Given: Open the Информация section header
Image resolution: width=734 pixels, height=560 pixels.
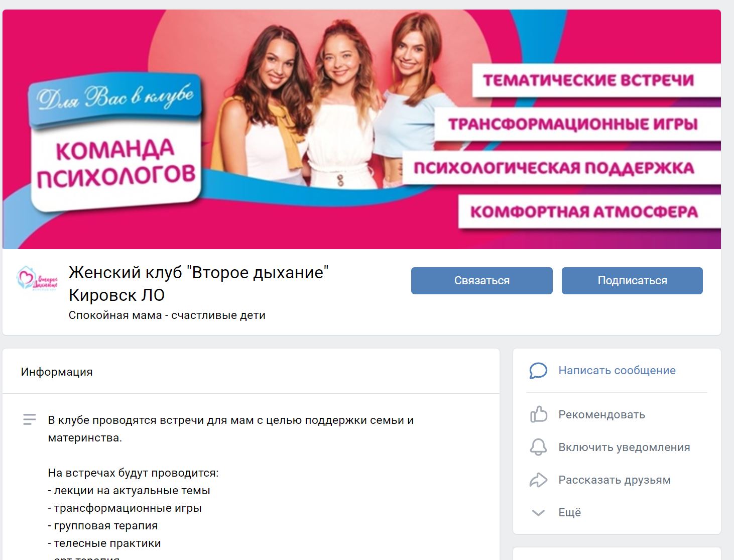Looking at the screenshot, I should (57, 372).
